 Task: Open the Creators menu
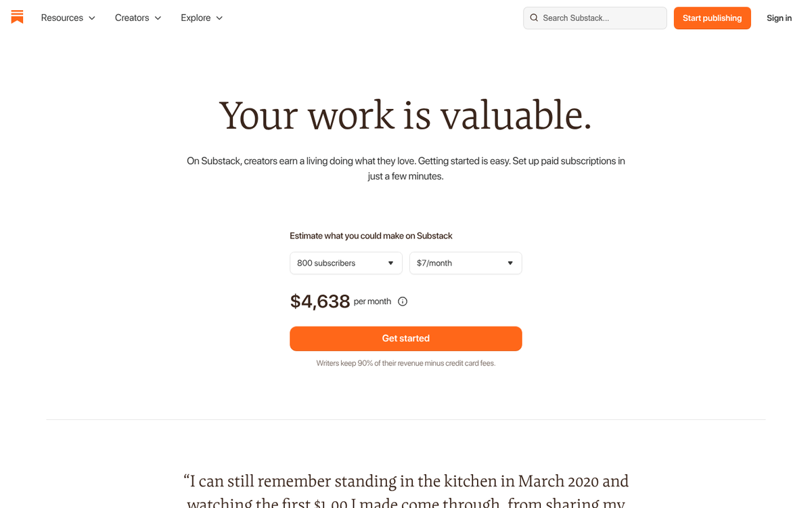coord(132,18)
